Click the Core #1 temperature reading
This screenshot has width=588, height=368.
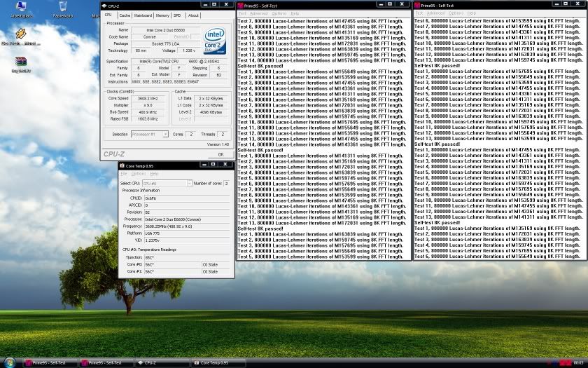tap(172, 271)
